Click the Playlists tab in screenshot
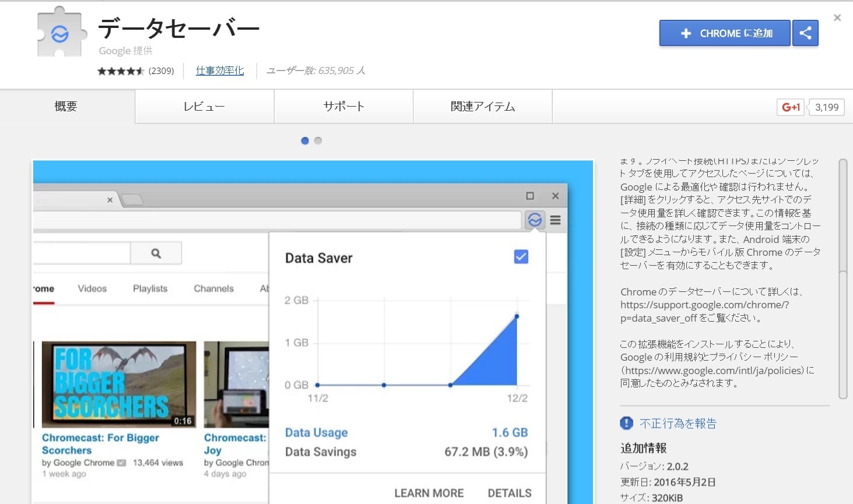This screenshot has height=504, width=853. tap(150, 288)
